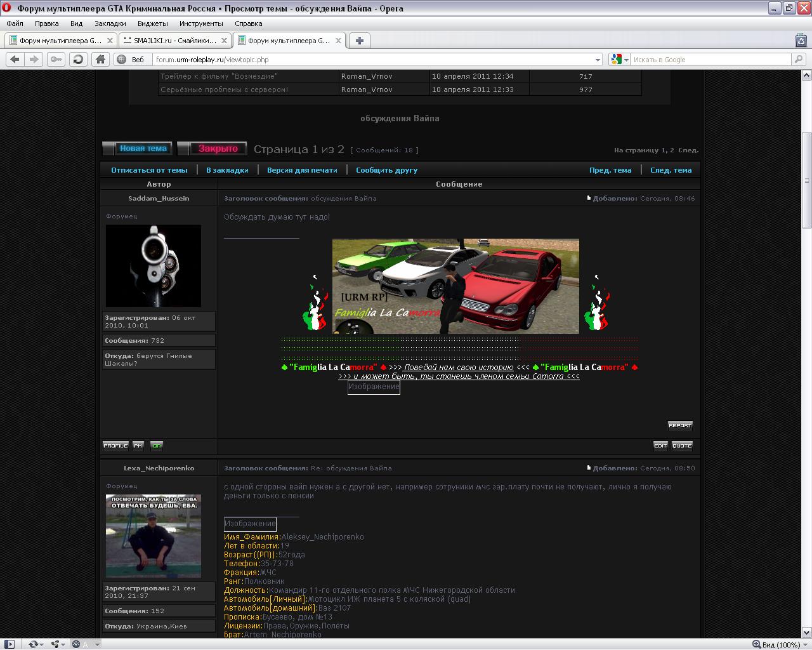Viewport: 812px width, 650px height.
Task: Open Версия для печати link
Action: [302, 170]
